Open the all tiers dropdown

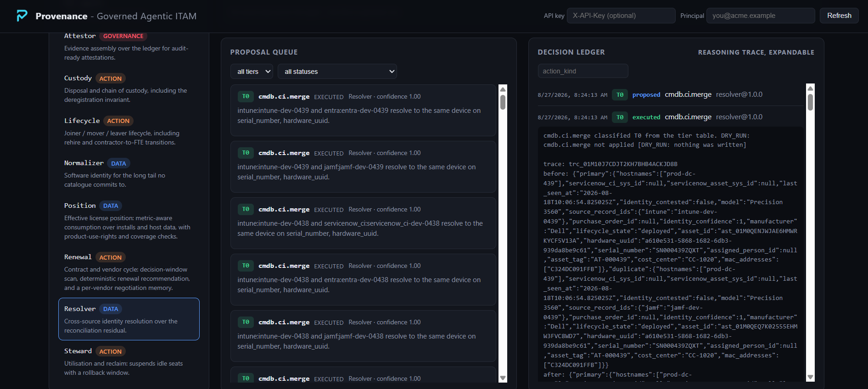pyautogui.click(x=252, y=72)
